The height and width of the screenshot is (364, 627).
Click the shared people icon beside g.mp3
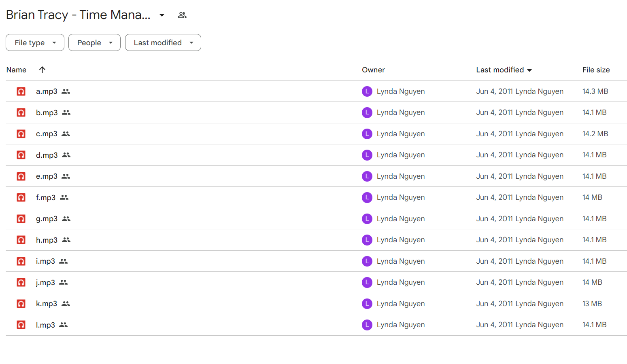click(x=66, y=219)
